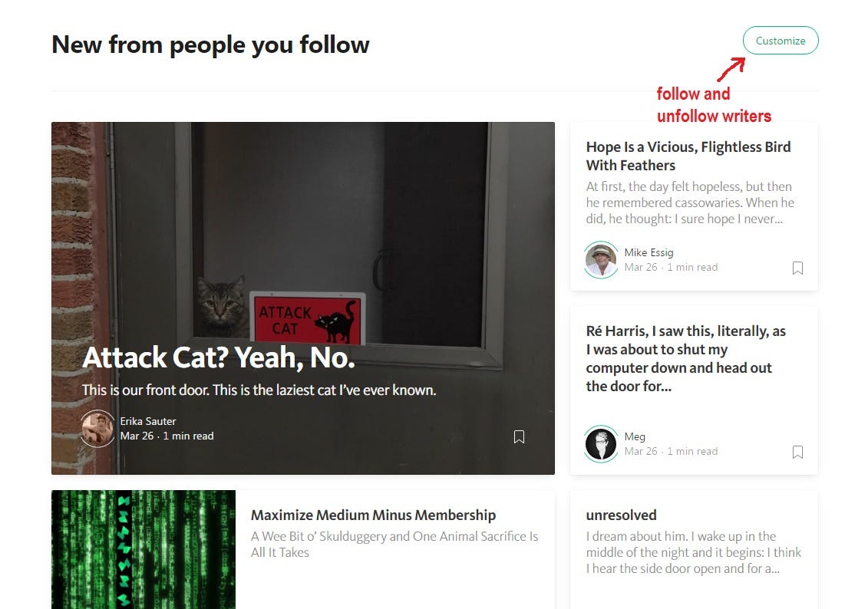Open Erika Sauter's avatar photo
The image size is (868, 609).
tap(98, 428)
